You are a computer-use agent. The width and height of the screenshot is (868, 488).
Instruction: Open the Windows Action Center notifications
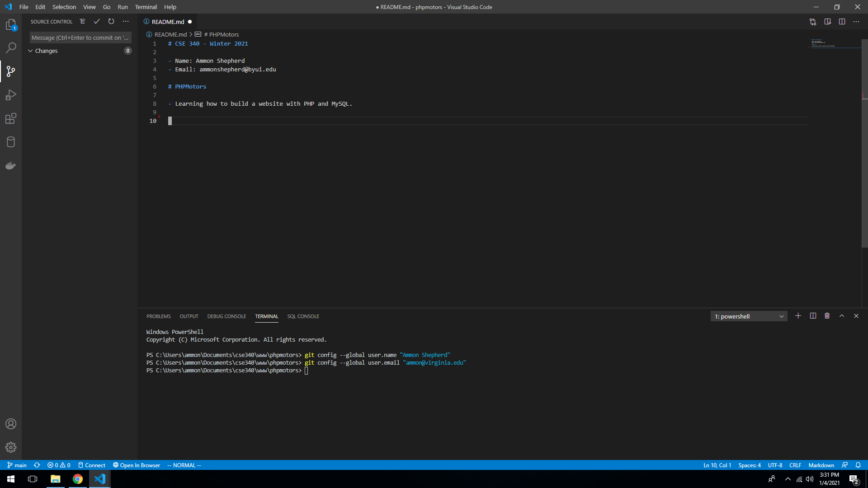(854, 479)
